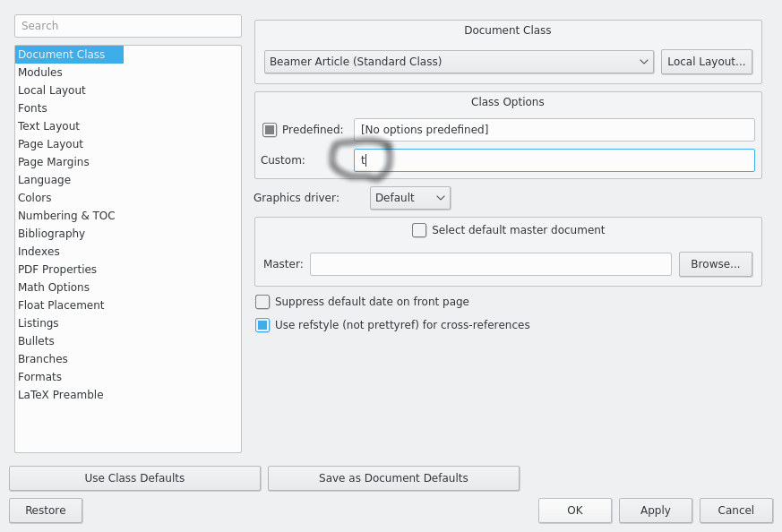Viewport: 782px width, 532px height.
Task: Focus the Custom class options field
Action: (555, 160)
